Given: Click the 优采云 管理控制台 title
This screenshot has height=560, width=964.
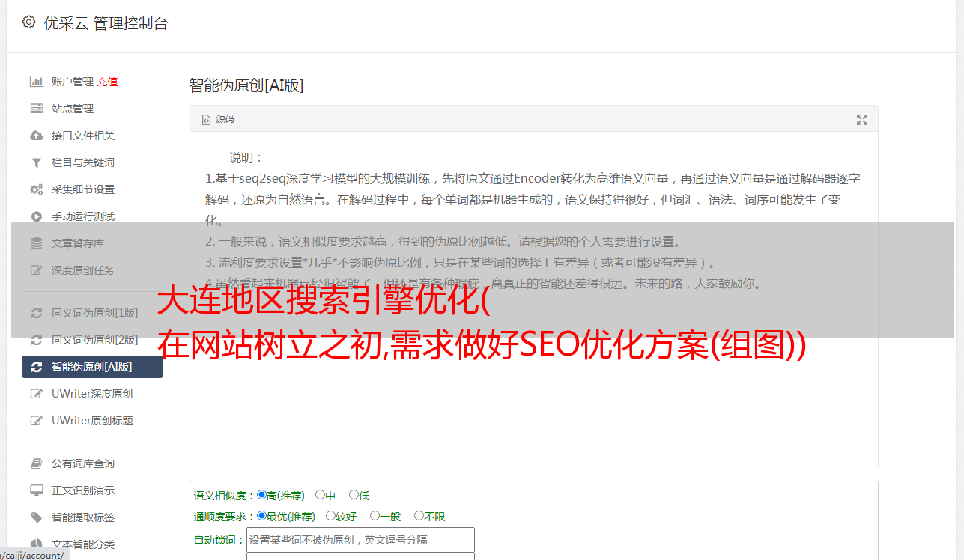Looking at the screenshot, I should [106, 23].
